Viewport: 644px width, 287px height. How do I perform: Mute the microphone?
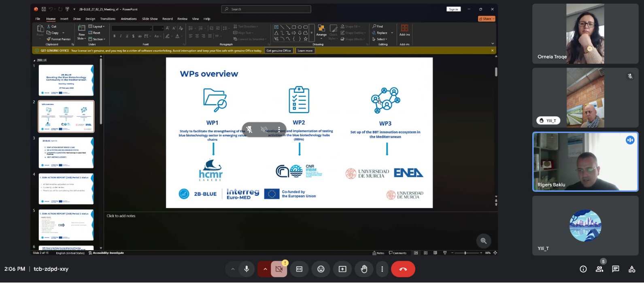click(246, 269)
